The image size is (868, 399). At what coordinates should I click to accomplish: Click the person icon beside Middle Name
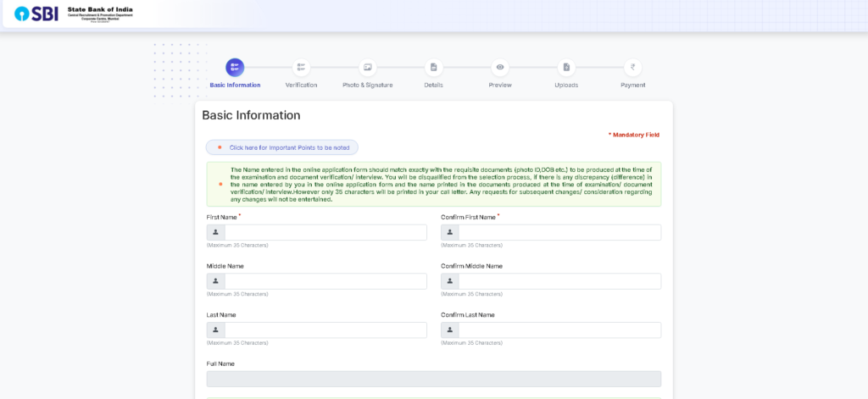point(216,281)
